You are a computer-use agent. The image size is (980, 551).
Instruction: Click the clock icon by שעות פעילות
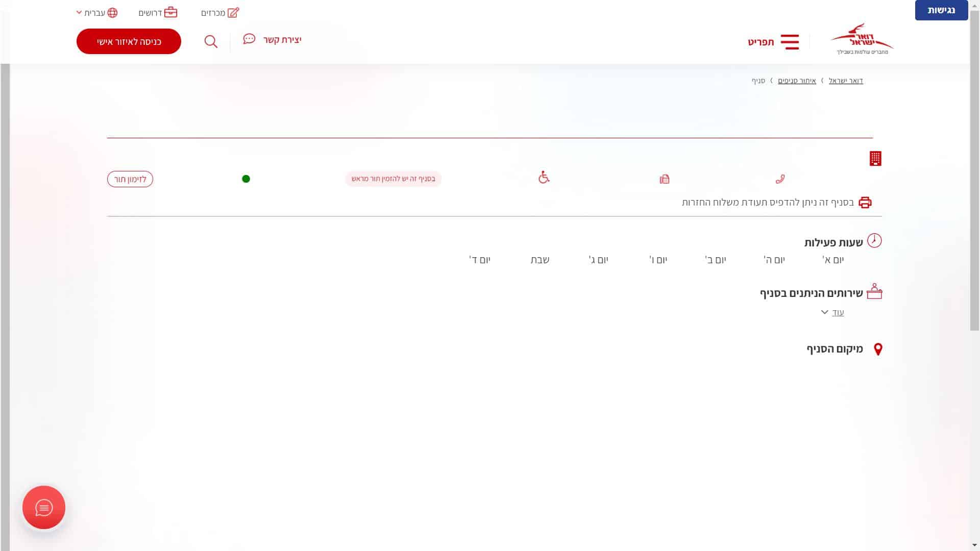point(874,241)
